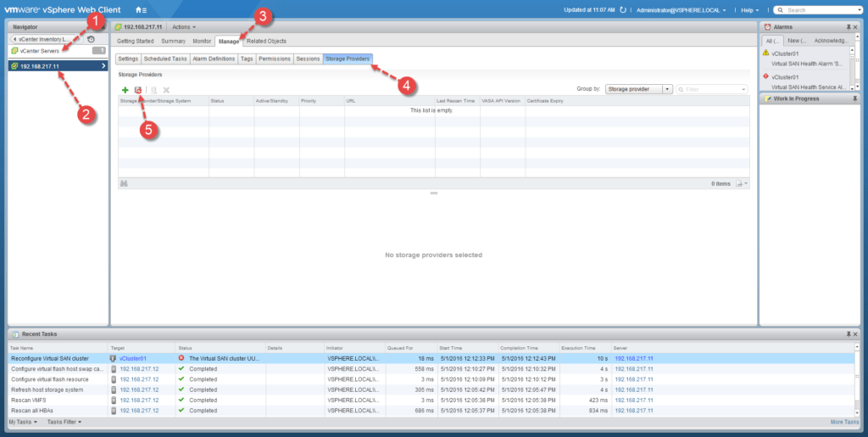Expand the 192.168.217.11 navigator arrow
868x437 pixels.
tap(103, 66)
